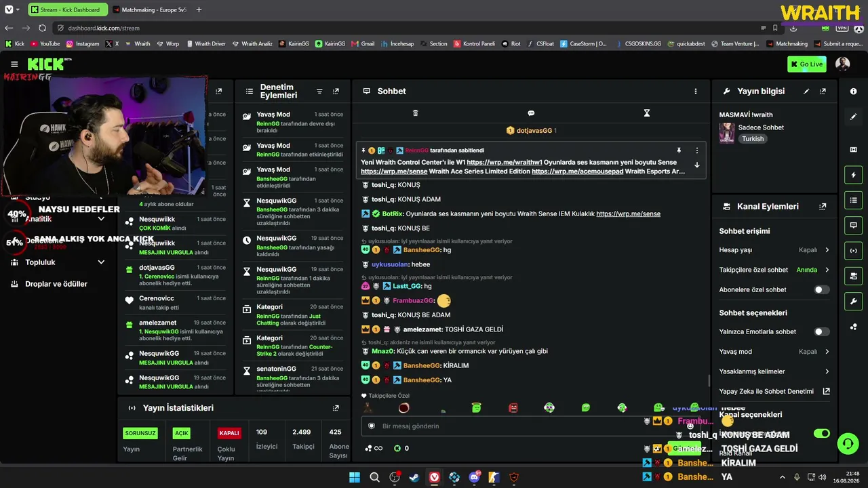
Task: Open BotRix's wrp.me/sense link in chat
Action: coord(628,214)
